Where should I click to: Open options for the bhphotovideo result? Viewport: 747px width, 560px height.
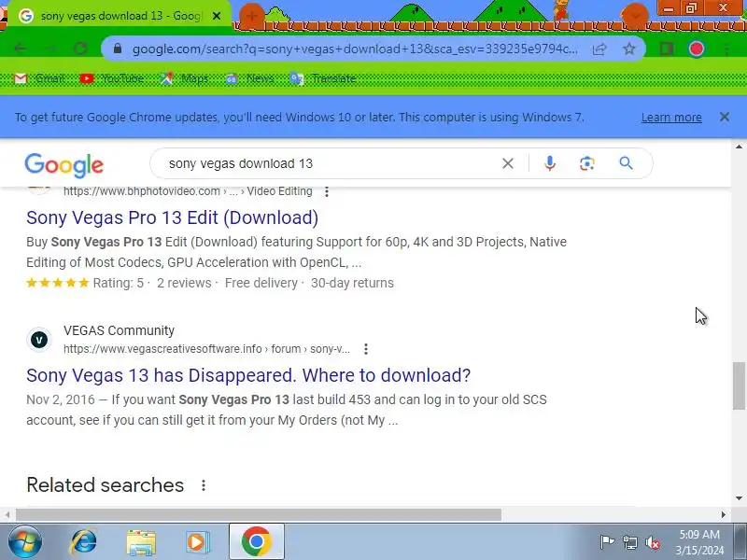point(326,191)
